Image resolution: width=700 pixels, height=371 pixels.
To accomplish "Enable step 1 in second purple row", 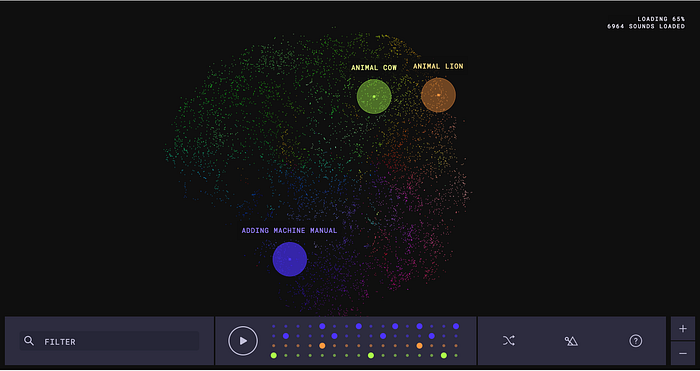I will [274, 336].
